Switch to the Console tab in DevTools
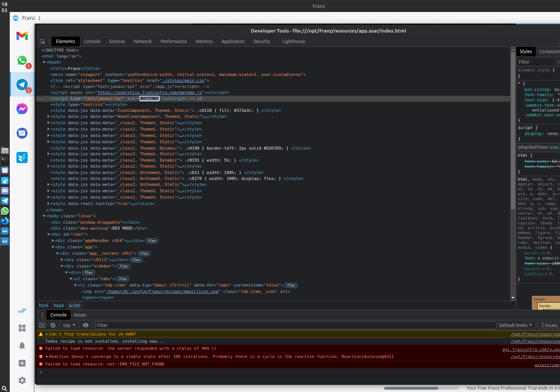 pos(92,42)
